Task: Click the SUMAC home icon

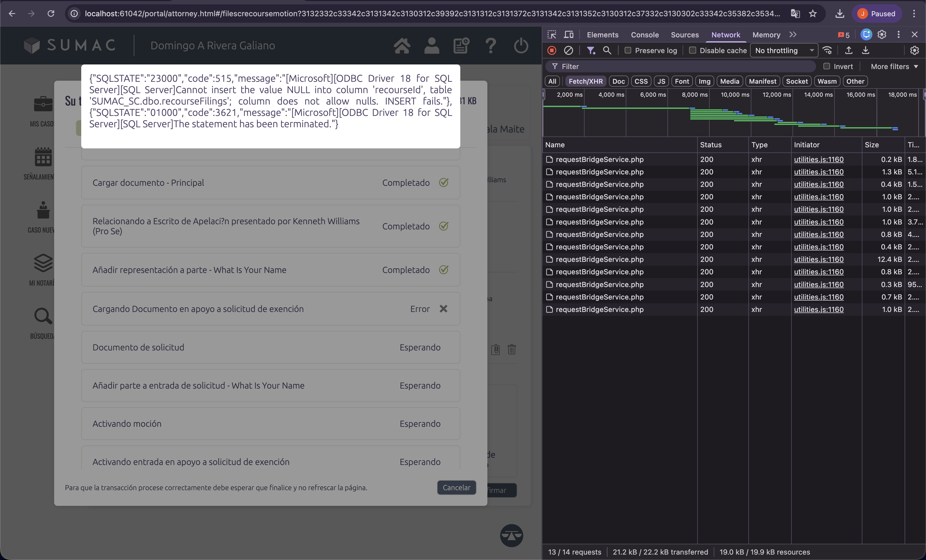Action: click(402, 45)
